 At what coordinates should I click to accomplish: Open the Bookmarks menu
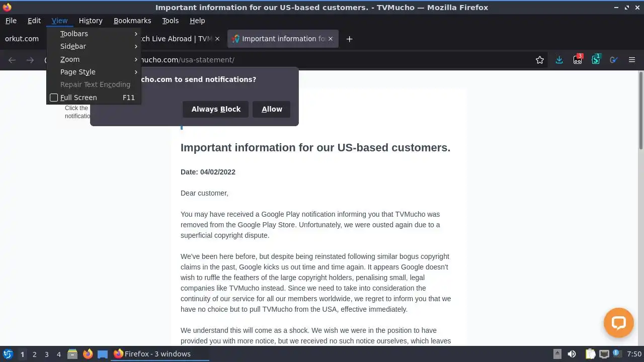132,21
